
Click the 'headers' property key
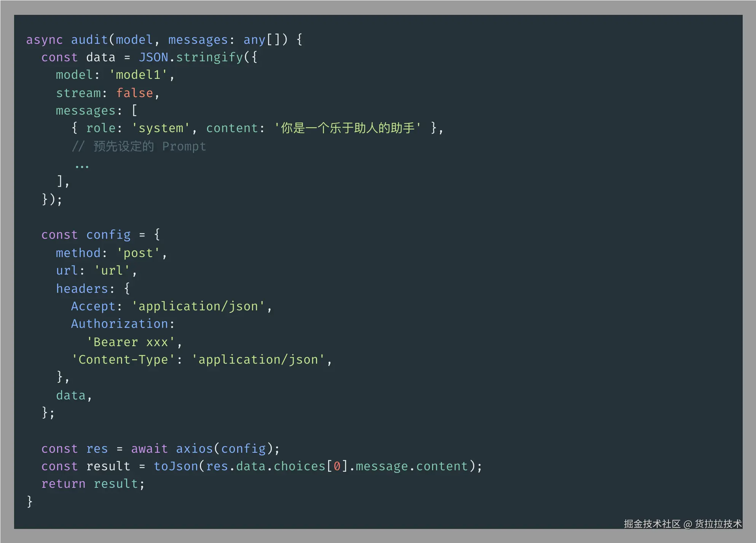point(82,289)
